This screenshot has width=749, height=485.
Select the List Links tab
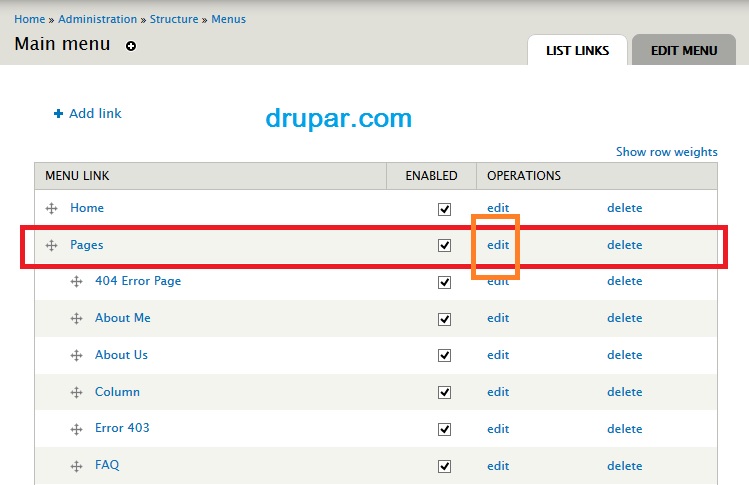tap(577, 50)
